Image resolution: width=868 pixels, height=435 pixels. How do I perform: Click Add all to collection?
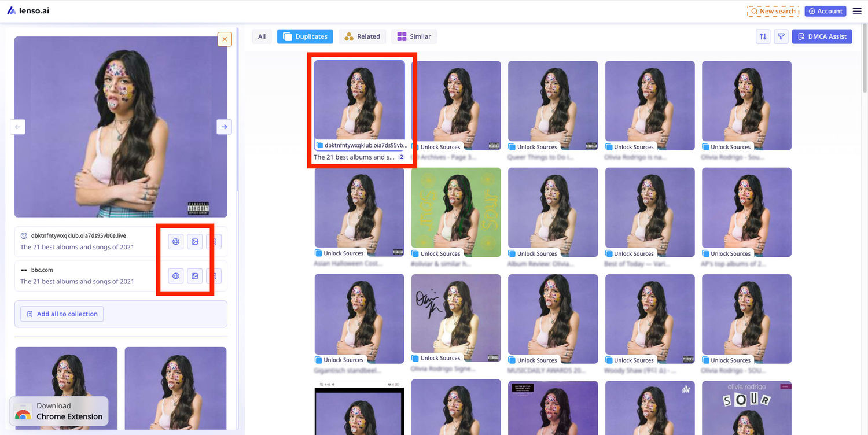coord(62,314)
